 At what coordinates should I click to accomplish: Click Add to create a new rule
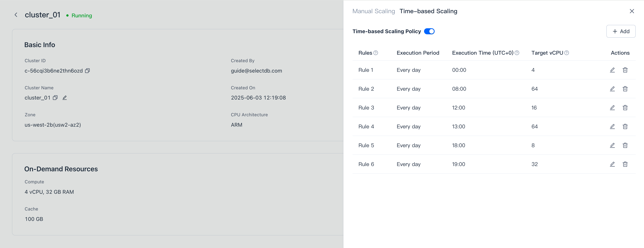pyautogui.click(x=621, y=31)
